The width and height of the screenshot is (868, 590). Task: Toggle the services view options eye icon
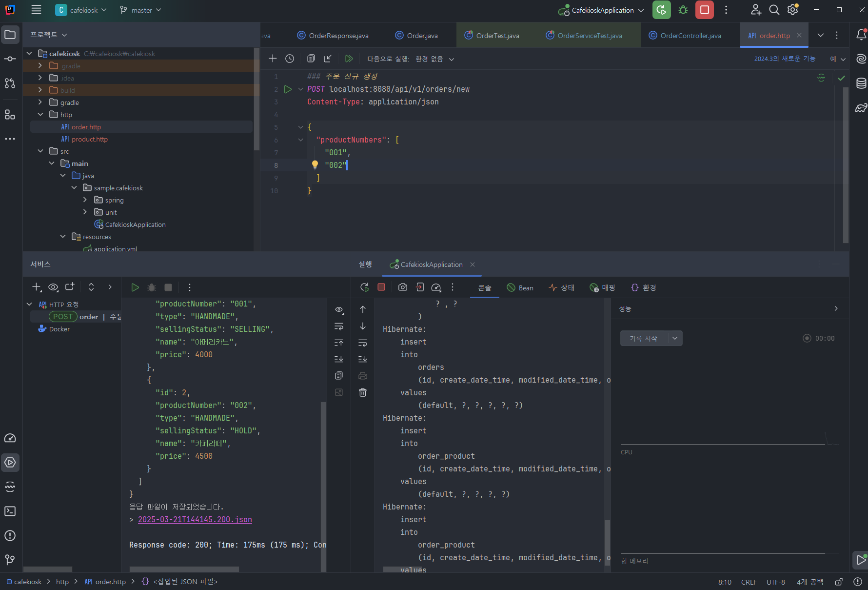pyautogui.click(x=54, y=287)
